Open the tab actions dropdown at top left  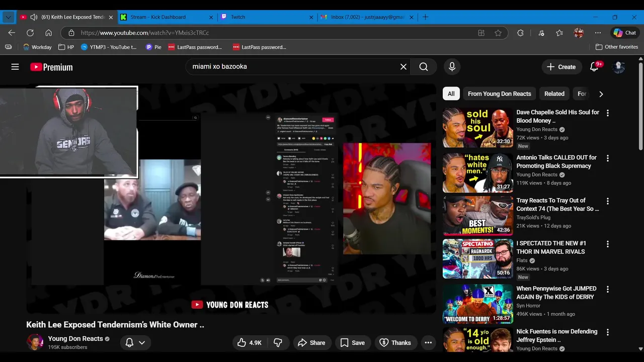click(8, 17)
